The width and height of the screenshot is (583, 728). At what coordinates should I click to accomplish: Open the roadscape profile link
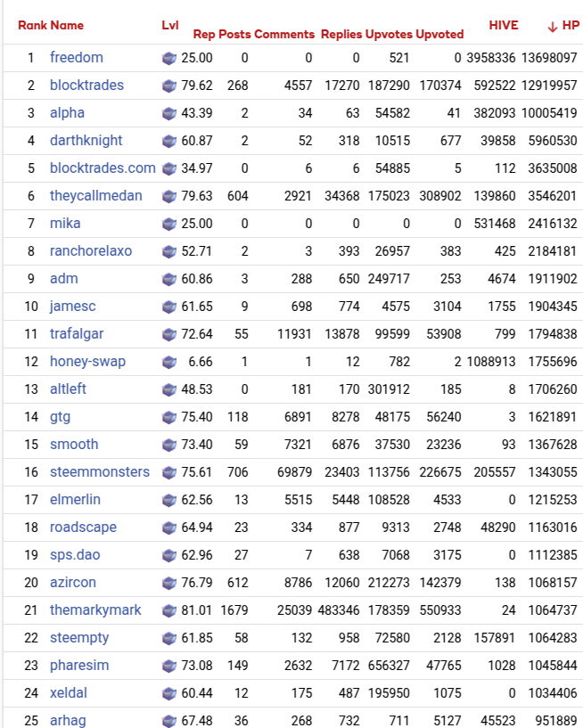(83, 528)
